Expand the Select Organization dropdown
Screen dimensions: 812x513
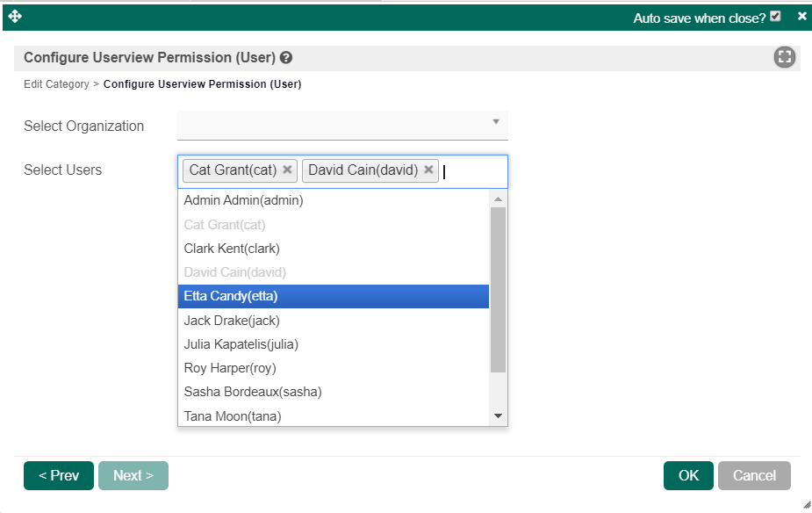pyautogui.click(x=342, y=125)
